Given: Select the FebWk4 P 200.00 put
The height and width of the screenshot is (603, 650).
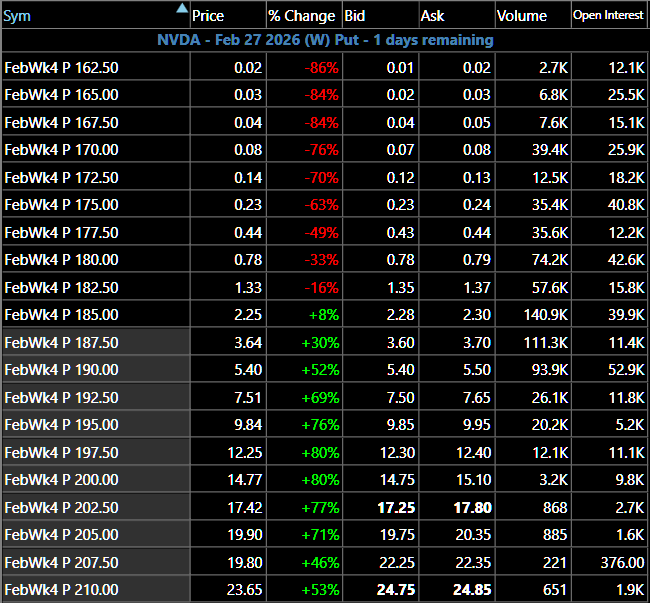Looking at the screenshot, I should click(62, 479).
